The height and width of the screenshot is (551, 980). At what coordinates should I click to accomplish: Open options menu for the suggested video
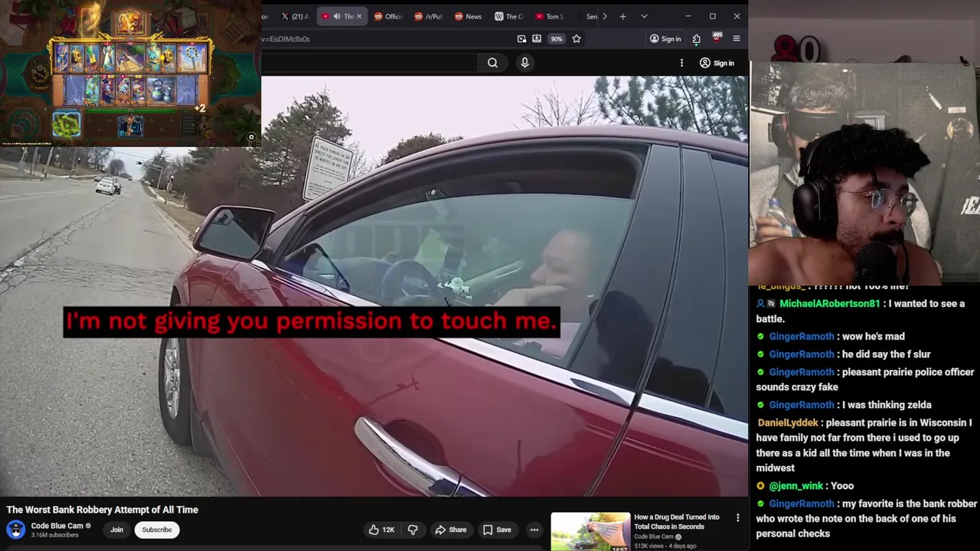[738, 518]
